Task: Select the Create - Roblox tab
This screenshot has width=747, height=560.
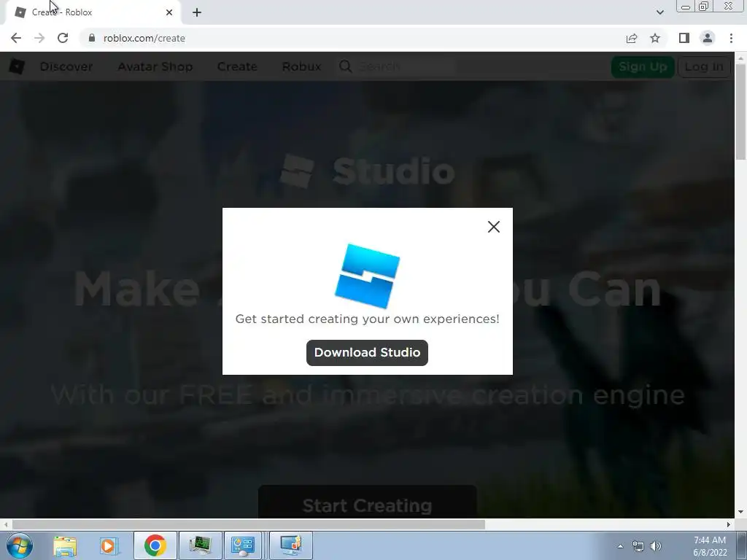Action: [x=93, y=12]
